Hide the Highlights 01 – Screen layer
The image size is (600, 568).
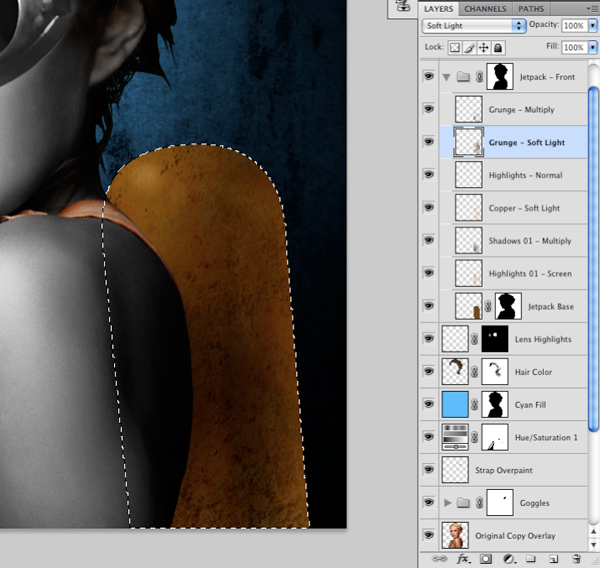click(x=429, y=273)
